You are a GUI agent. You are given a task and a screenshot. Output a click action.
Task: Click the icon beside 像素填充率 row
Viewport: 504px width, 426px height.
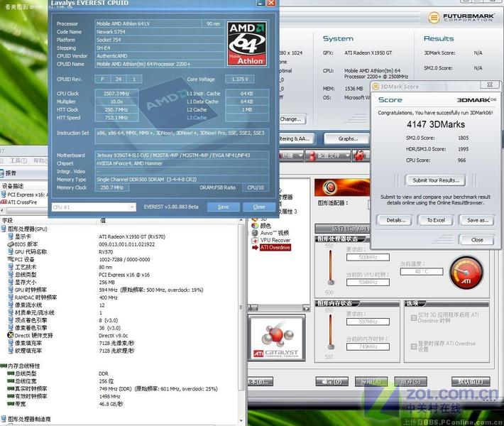[10, 343]
